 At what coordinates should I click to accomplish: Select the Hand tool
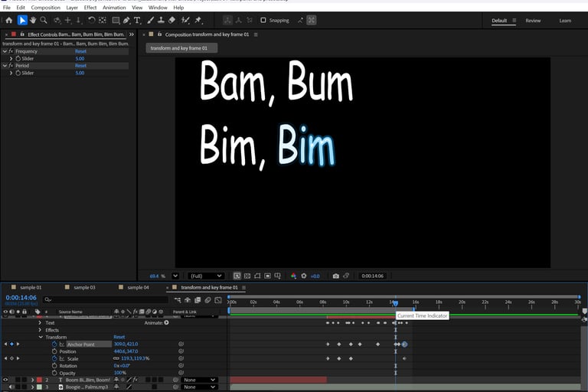(33, 21)
